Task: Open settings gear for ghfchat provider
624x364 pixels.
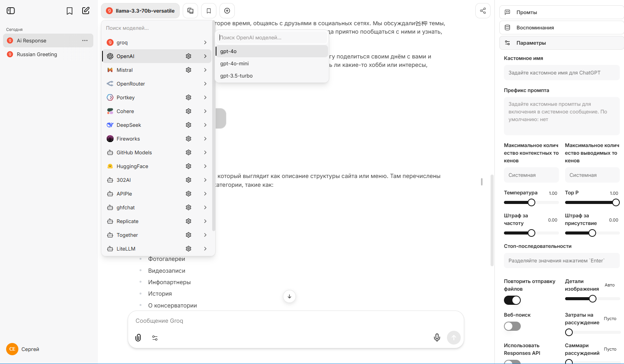Action: (x=188, y=207)
